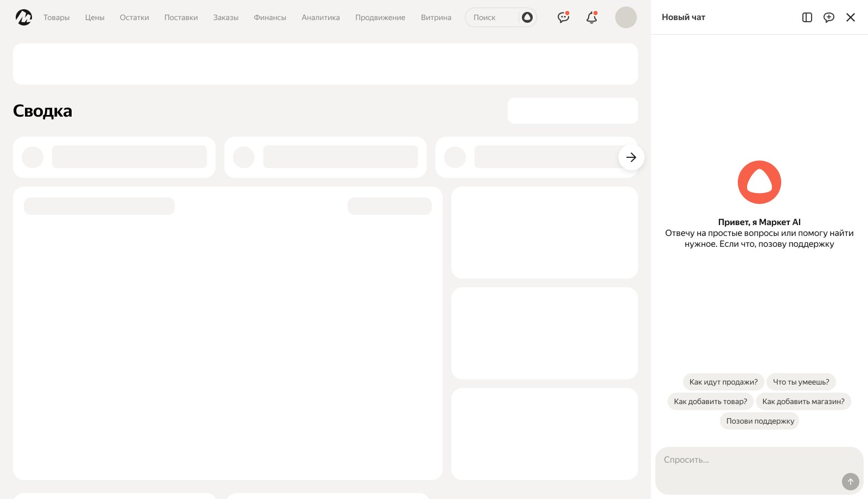The height and width of the screenshot is (499, 868).
Task: Go to the Финансы section
Action: click(270, 17)
